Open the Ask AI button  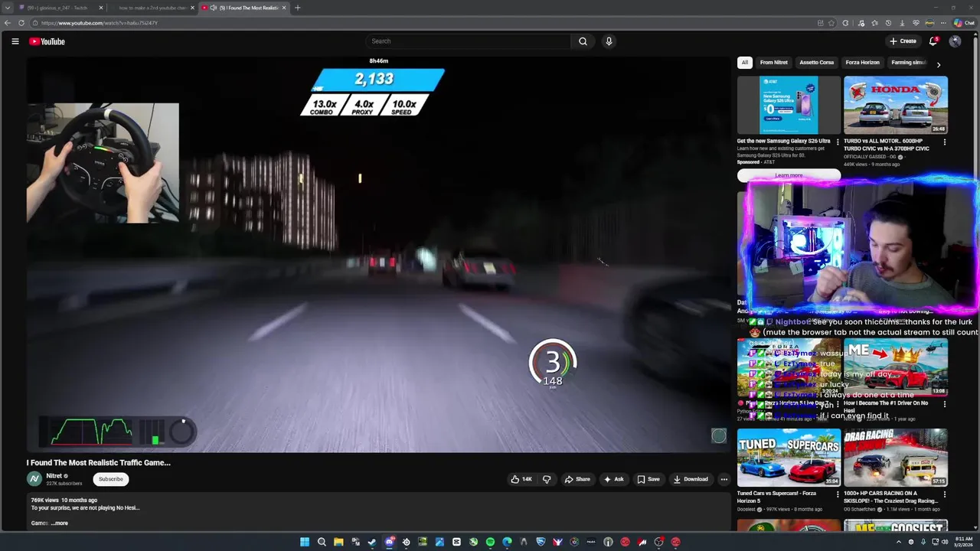613,479
